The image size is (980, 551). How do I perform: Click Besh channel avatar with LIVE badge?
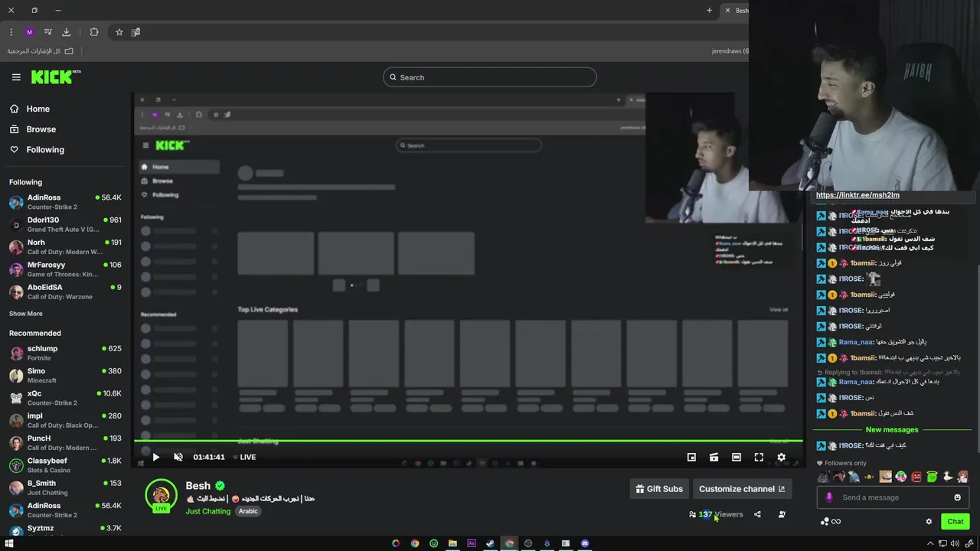[162, 496]
